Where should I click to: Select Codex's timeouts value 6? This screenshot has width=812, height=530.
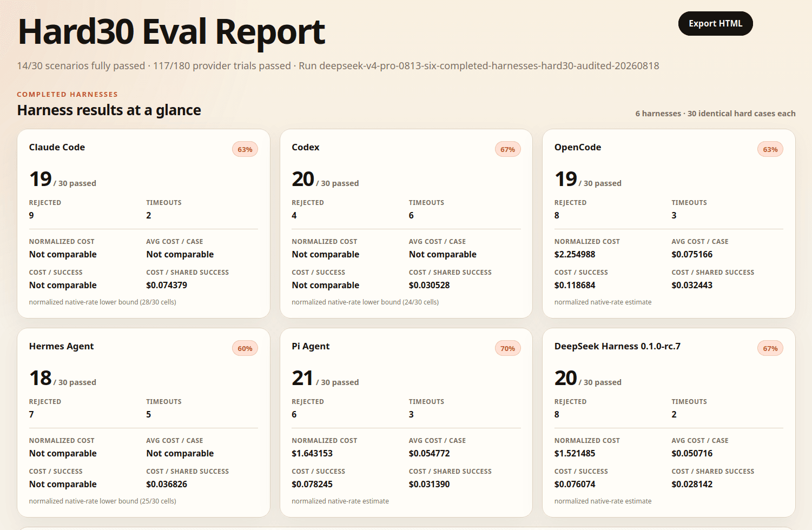click(x=411, y=215)
